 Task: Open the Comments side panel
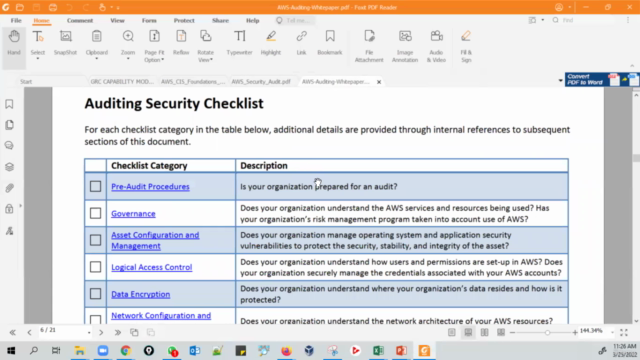pos(9,146)
